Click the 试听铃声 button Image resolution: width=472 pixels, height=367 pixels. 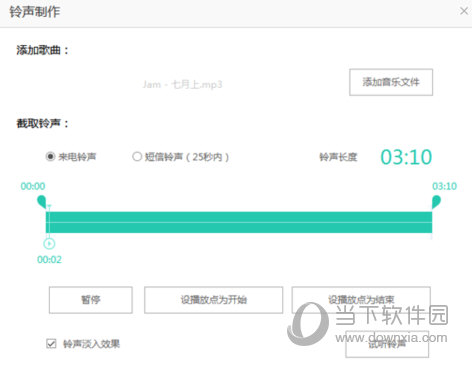point(387,344)
